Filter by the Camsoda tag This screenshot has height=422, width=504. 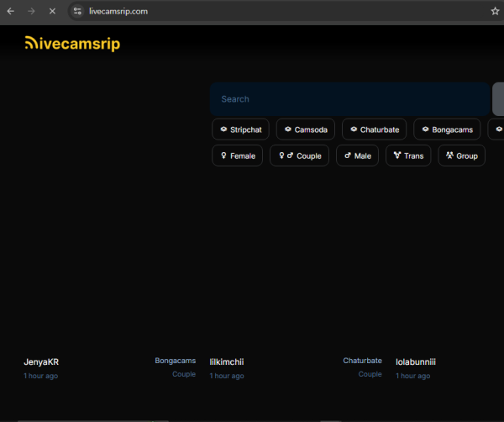point(306,129)
